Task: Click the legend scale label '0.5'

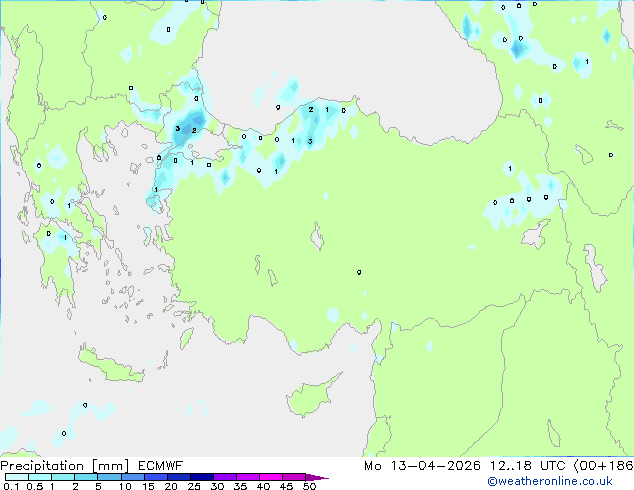Action: pos(35,486)
